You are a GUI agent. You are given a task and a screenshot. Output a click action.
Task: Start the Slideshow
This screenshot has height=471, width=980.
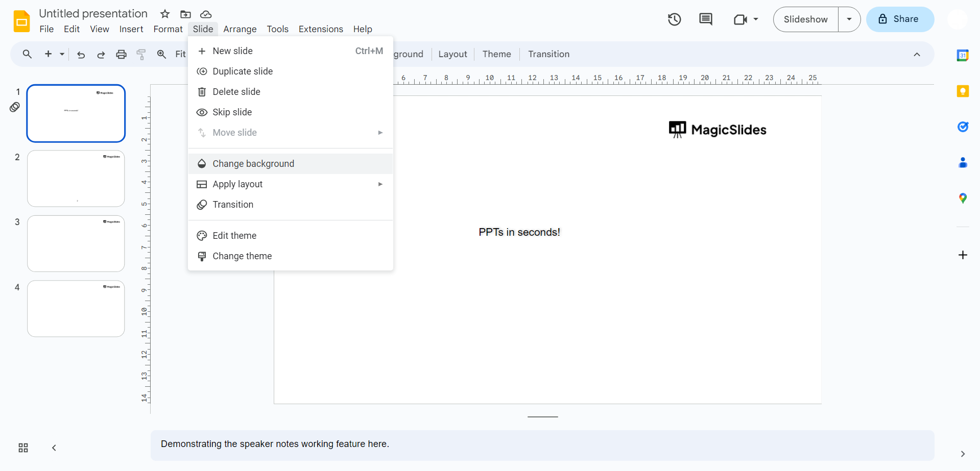point(805,19)
